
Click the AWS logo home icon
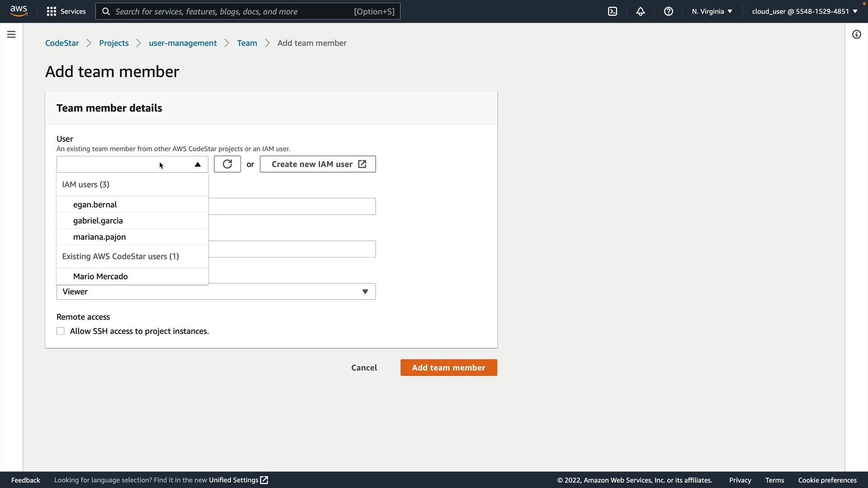[x=19, y=11]
